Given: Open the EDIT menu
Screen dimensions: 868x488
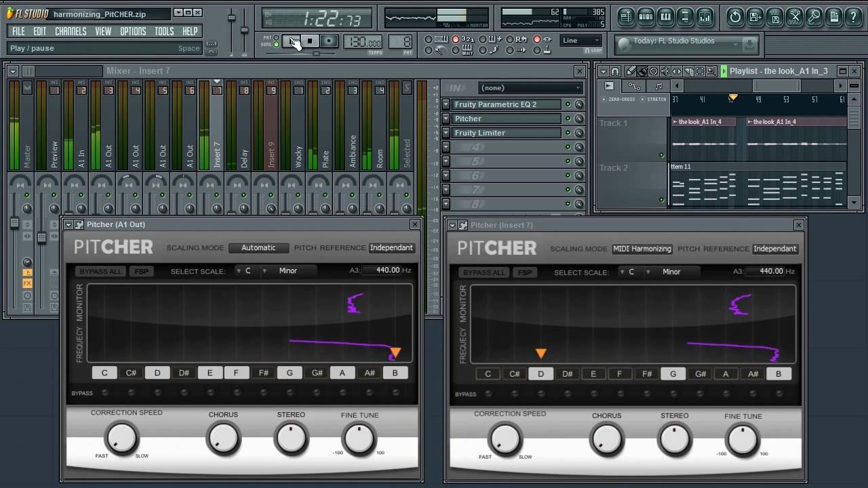Looking at the screenshot, I should pos(40,31).
